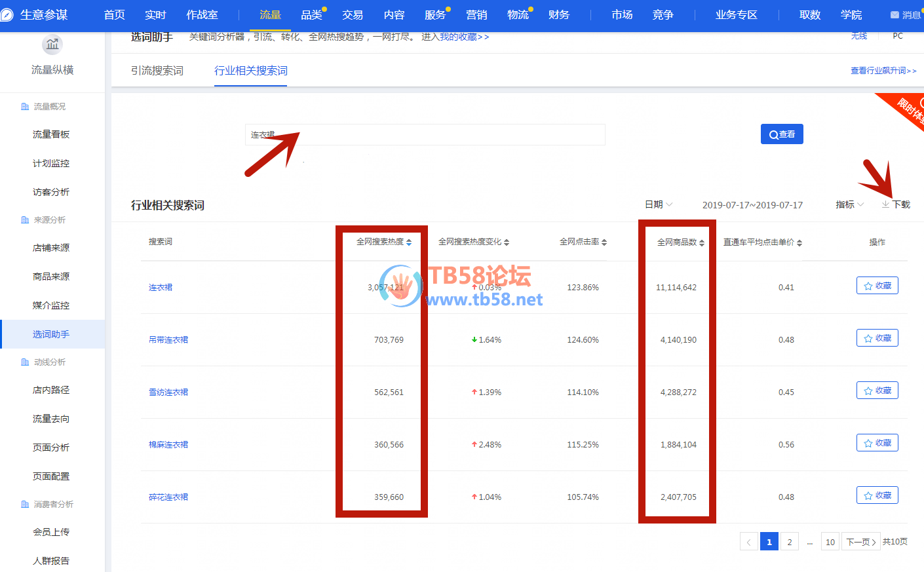Open the 市场 top menu item

(x=621, y=14)
